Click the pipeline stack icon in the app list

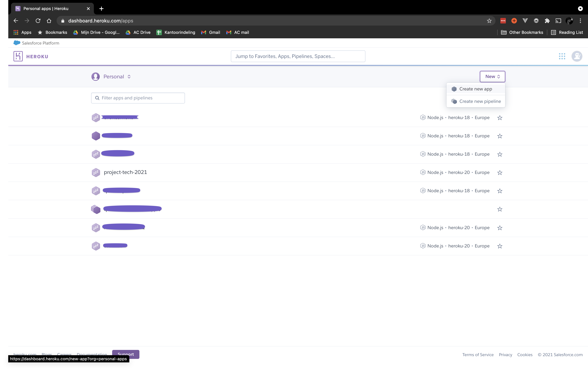[96, 209]
